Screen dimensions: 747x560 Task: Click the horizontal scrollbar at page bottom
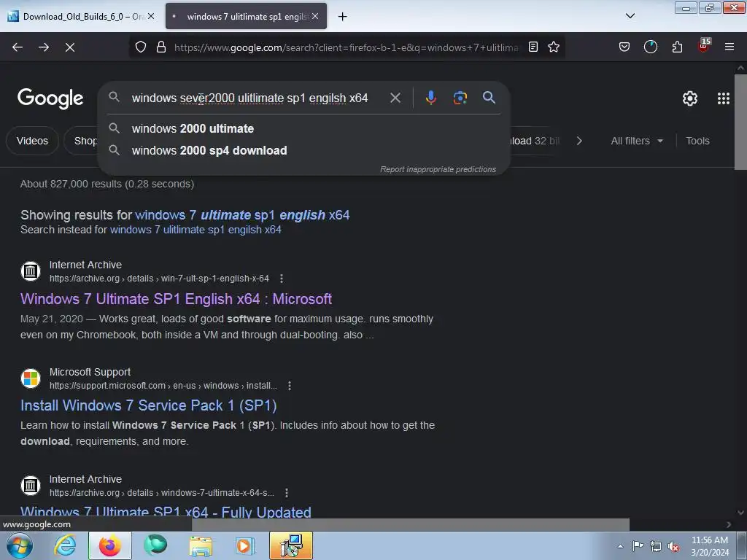pyautogui.click(x=411, y=524)
